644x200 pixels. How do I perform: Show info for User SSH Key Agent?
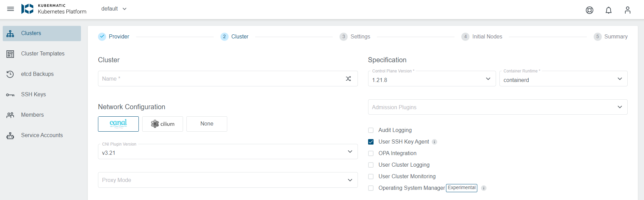pos(434,142)
